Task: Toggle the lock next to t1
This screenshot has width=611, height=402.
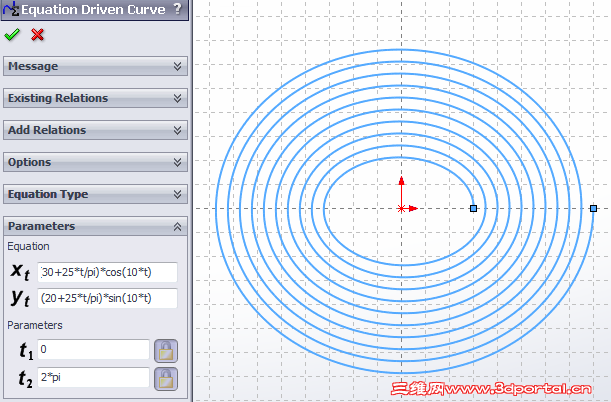Action: pyautogui.click(x=166, y=351)
